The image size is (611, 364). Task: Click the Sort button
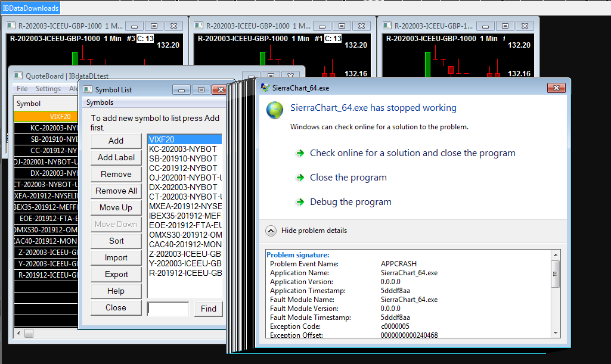116,241
